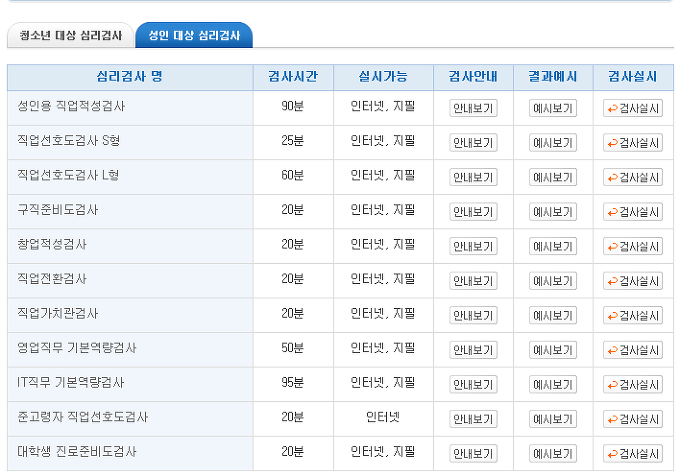Screen dimensions: 680x476
Task: Select the 창업적성검사 test name
Action: [x=52, y=244]
